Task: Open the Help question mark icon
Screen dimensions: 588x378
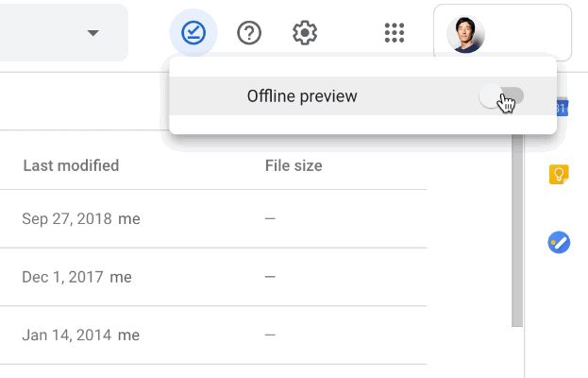Action: click(249, 33)
